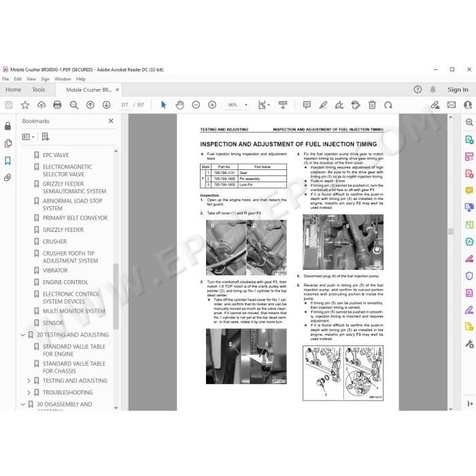Open the Help menu

coord(81,79)
